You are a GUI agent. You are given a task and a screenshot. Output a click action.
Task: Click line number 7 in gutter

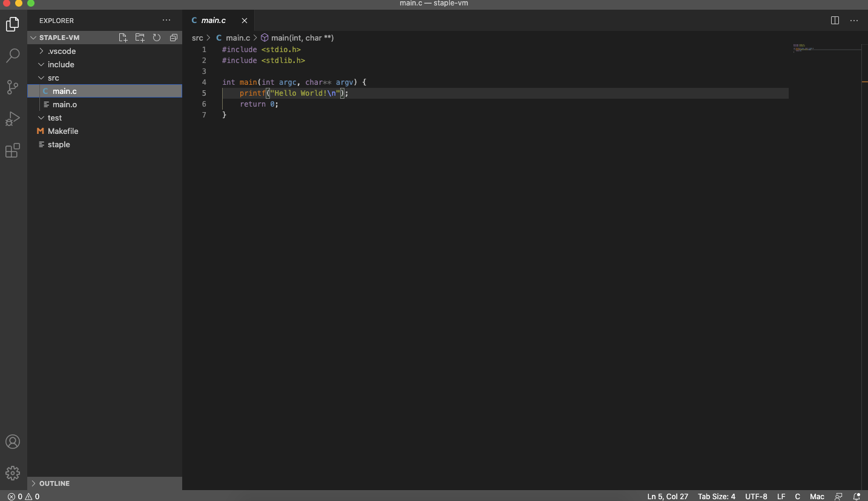[204, 115]
